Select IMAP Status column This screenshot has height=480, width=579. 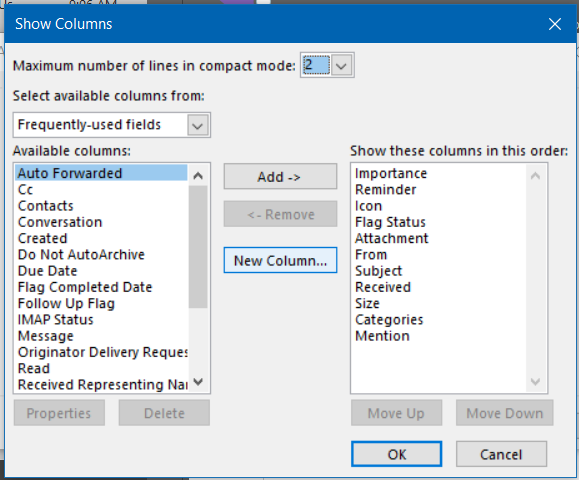pyautogui.click(x=102, y=319)
